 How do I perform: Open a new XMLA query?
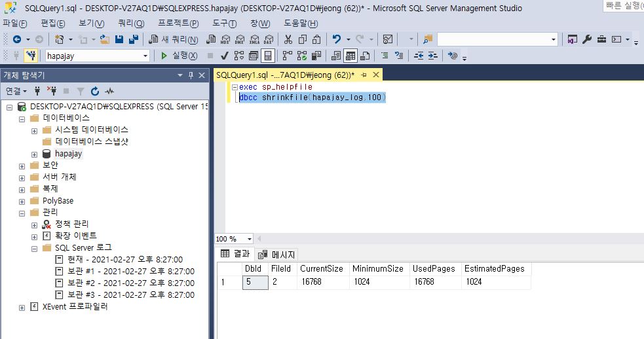pos(254,39)
